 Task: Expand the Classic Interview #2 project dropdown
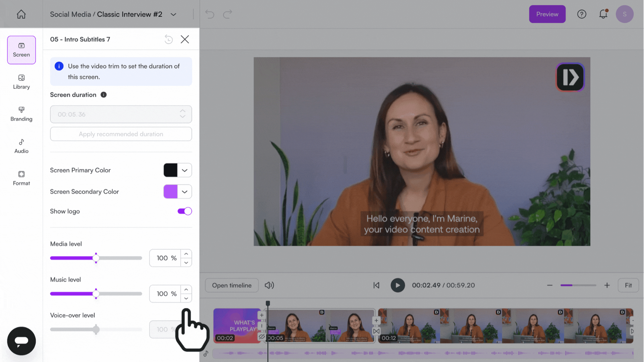173,14
